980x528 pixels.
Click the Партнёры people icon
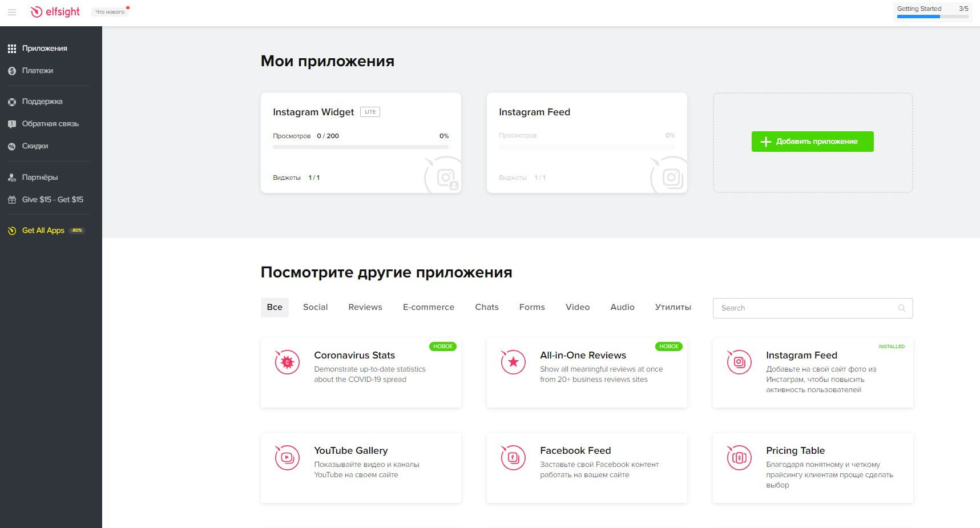click(x=12, y=178)
